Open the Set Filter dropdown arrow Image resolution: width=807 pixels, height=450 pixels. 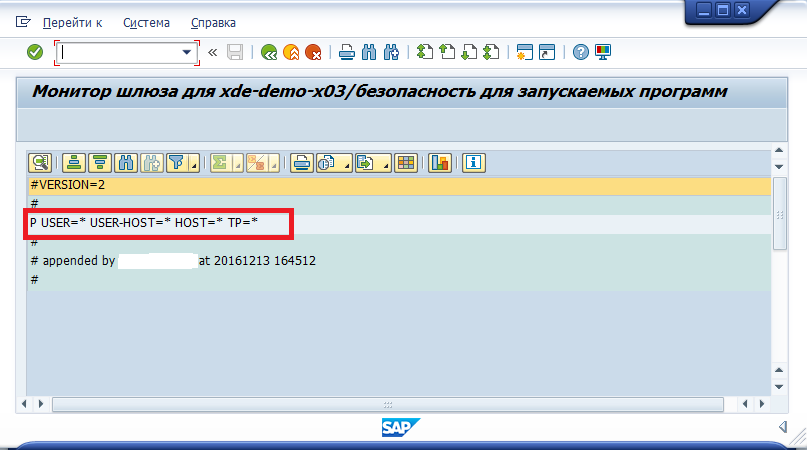click(193, 164)
